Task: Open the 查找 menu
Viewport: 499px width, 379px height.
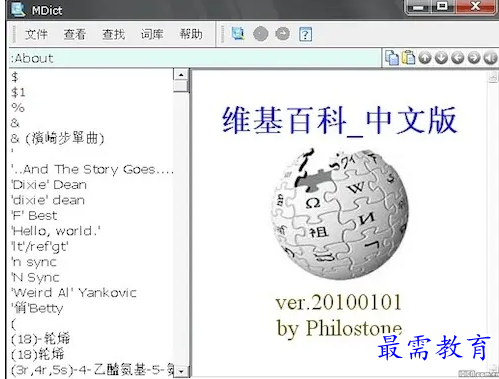Action: click(113, 34)
